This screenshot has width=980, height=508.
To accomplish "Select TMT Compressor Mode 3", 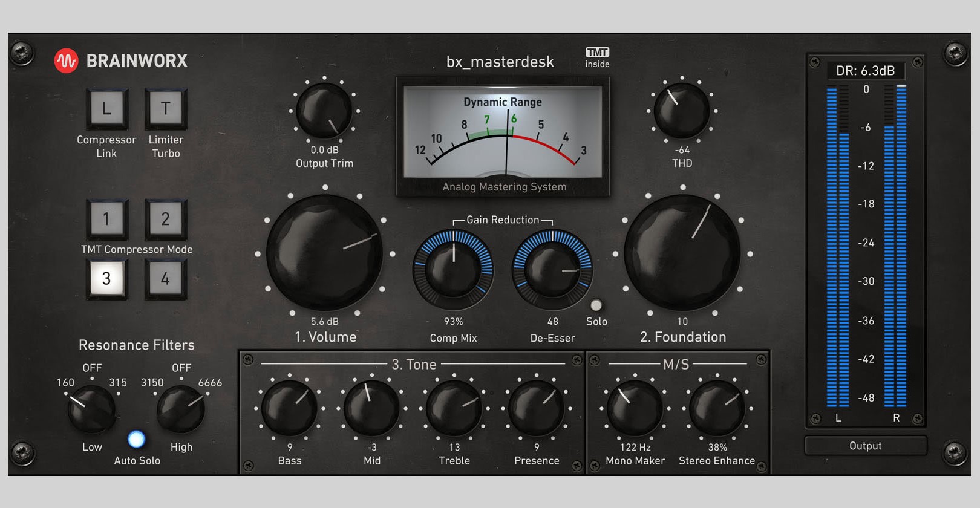I will click(106, 278).
